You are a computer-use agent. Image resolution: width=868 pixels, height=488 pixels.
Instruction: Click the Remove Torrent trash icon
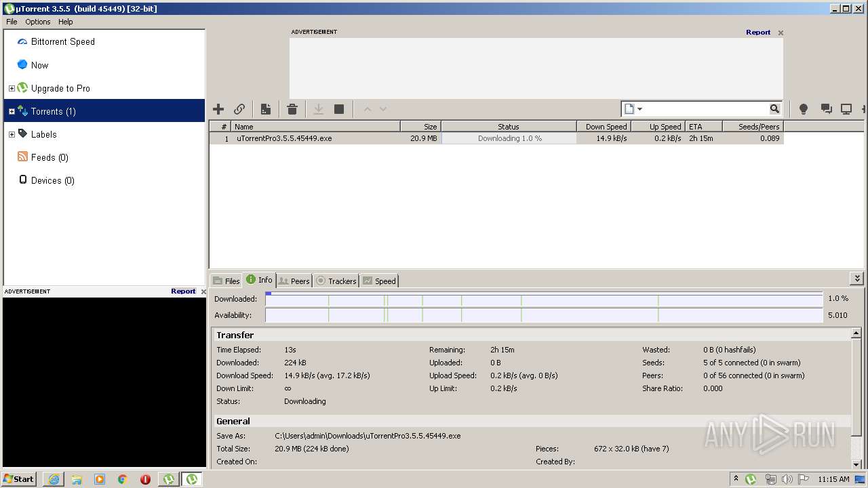pyautogui.click(x=292, y=109)
